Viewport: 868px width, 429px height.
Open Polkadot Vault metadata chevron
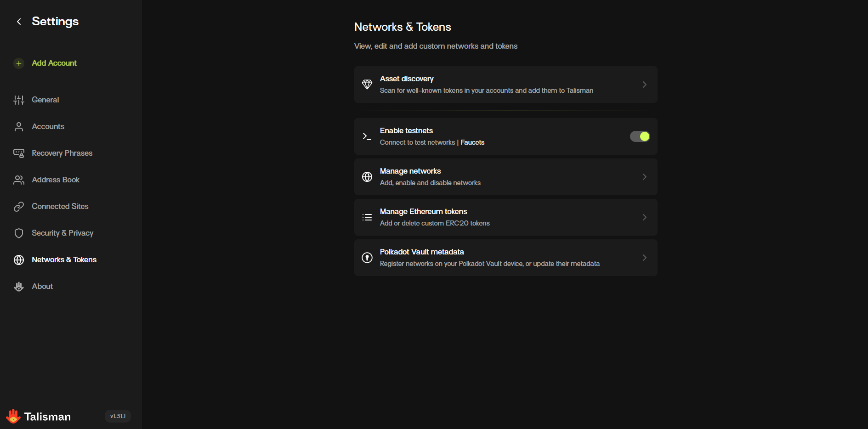tap(644, 258)
